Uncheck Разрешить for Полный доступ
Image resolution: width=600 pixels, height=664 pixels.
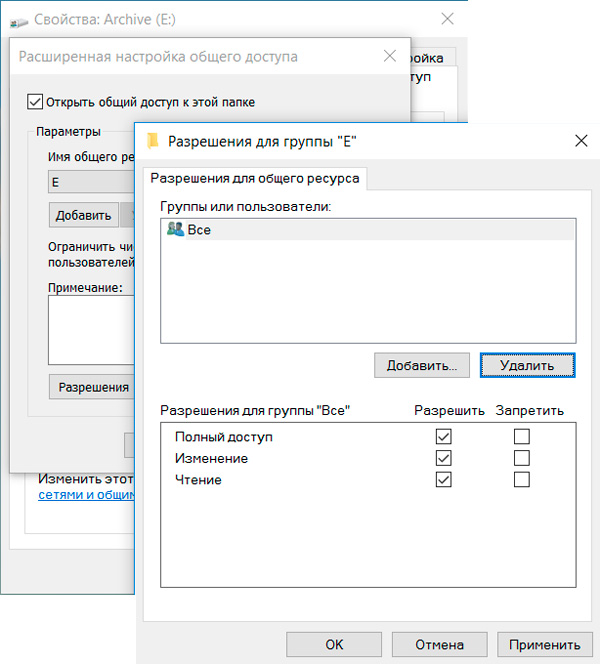pos(444,437)
